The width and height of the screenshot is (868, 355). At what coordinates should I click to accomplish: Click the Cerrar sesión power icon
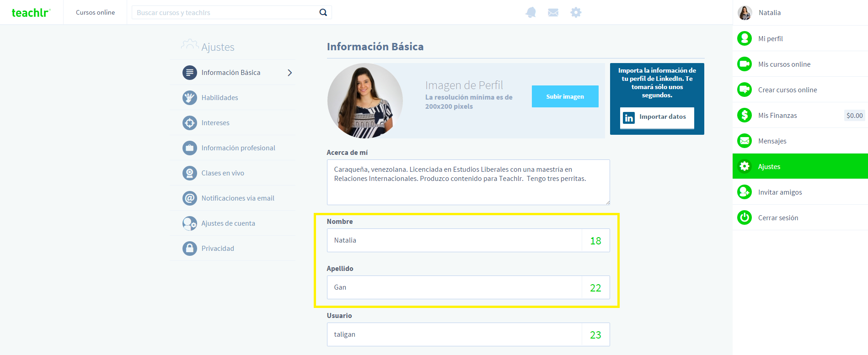tap(745, 217)
